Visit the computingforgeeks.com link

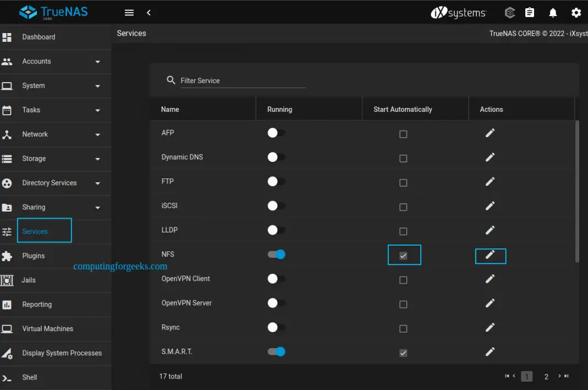pyautogui.click(x=120, y=266)
